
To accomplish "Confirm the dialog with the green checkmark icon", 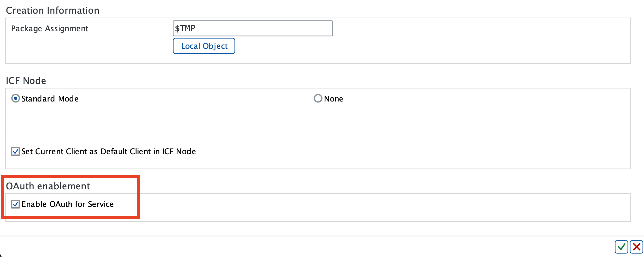I will coord(621,247).
